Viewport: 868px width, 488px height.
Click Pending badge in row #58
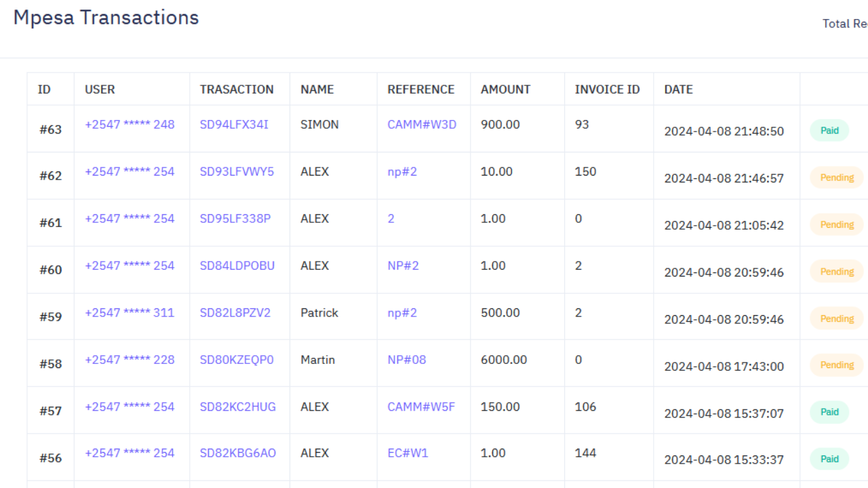pyautogui.click(x=837, y=365)
